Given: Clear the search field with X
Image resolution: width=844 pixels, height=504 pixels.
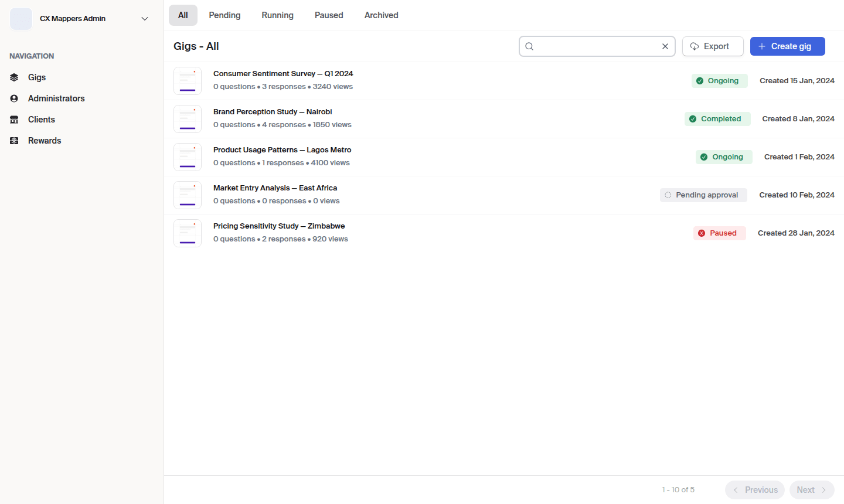Looking at the screenshot, I should [665, 46].
